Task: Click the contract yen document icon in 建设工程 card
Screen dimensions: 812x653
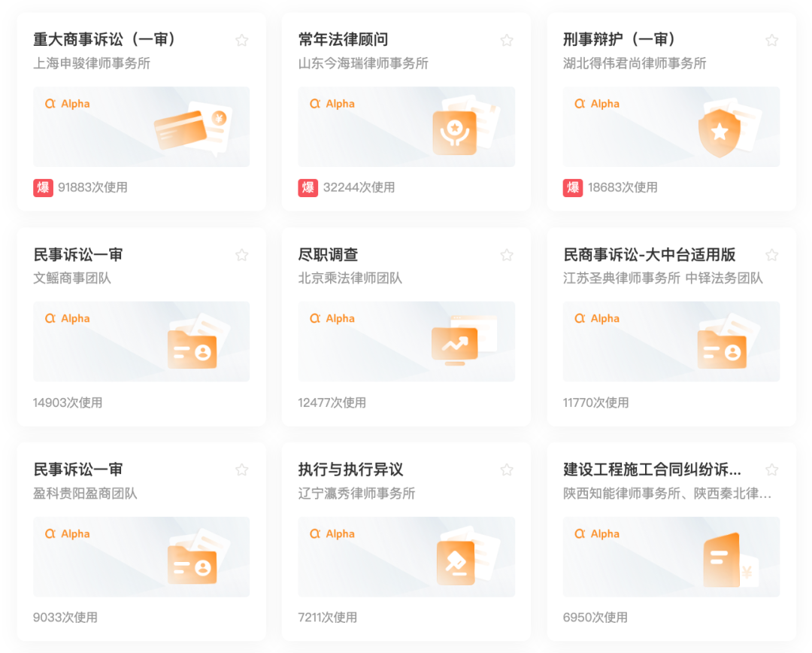Action: point(730,560)
